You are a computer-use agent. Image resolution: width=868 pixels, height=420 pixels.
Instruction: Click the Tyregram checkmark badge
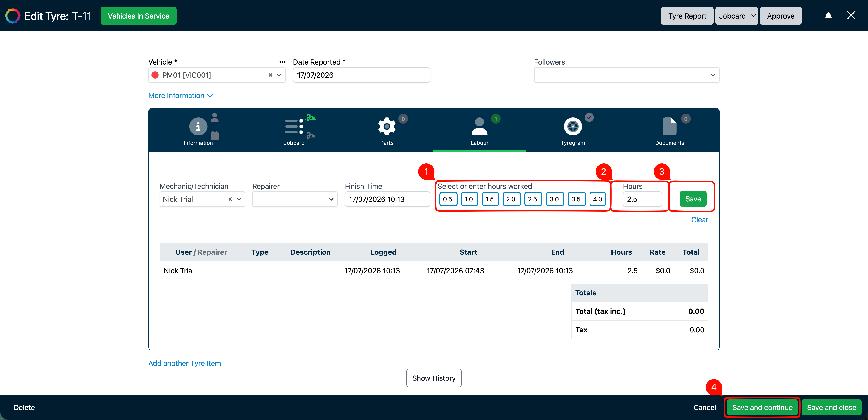(589, 117)
